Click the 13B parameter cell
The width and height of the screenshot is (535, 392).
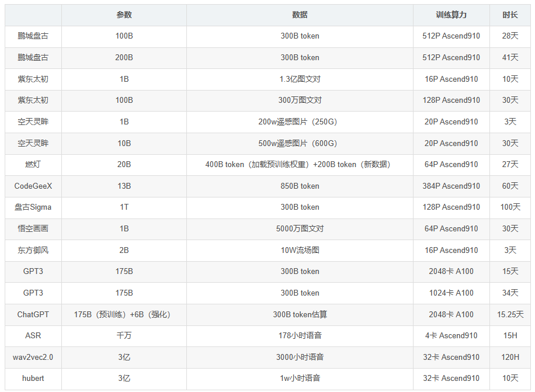[x=124, y=186]
